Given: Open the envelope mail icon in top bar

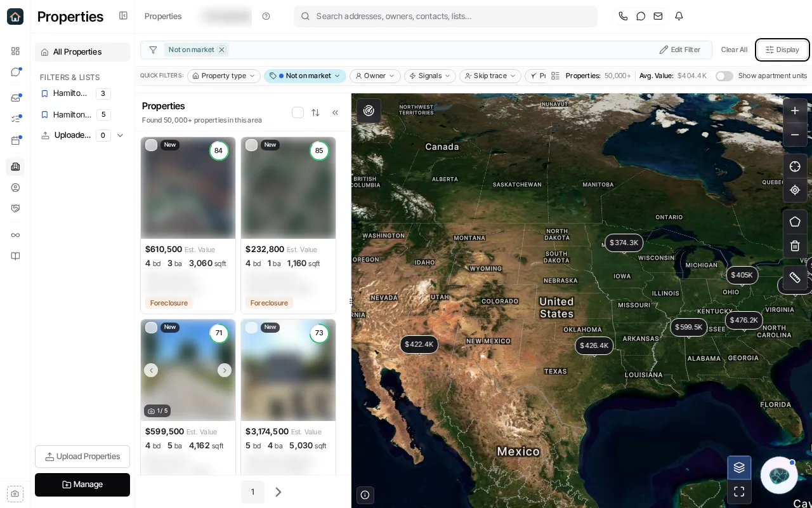Looking at the screenshot, I should point(658,16).
